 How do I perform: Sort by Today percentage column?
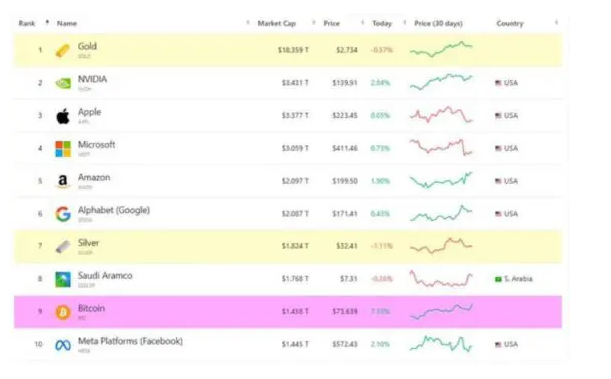(382, 23)
